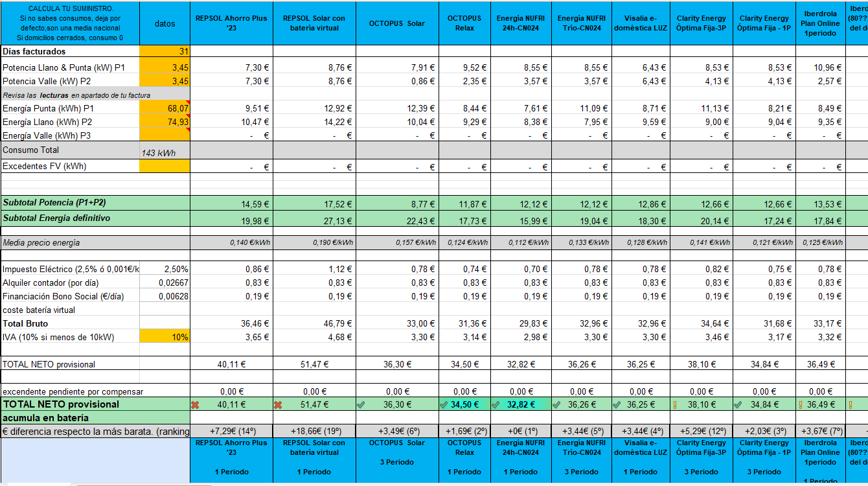Select the '+1,69€ (2º)' ranking cell
This screenshot has width=868, height=486.
point(464,432)
